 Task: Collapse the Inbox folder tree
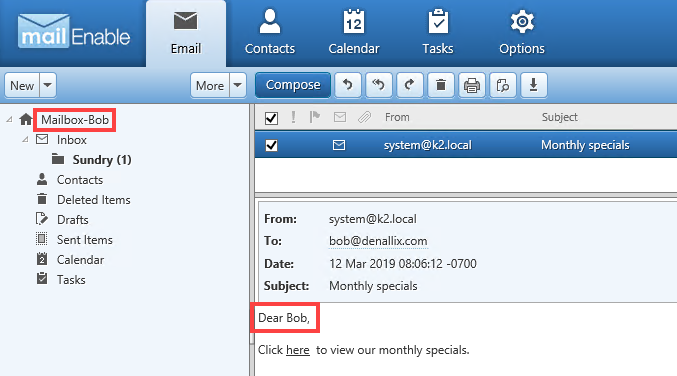tap(25, 139)
